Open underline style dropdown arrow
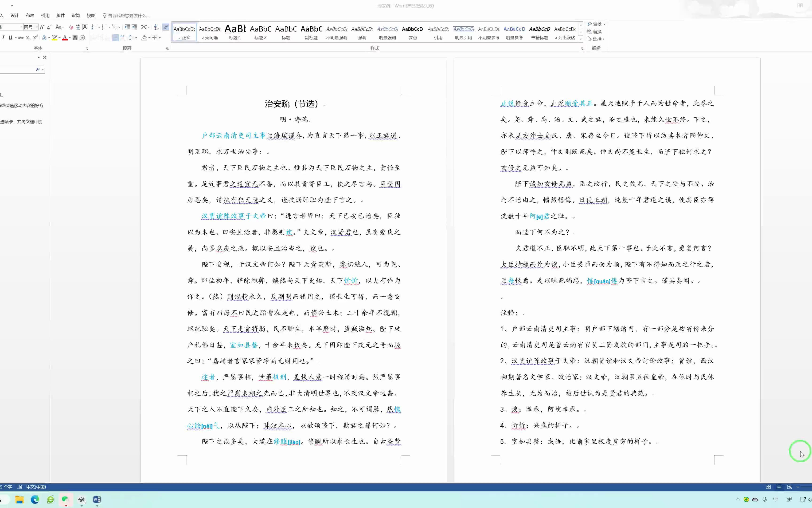 click(16, 38)
